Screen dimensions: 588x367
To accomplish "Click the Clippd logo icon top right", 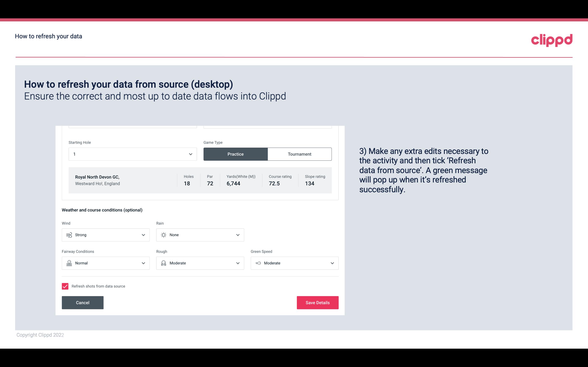I will tap(552, 39).
